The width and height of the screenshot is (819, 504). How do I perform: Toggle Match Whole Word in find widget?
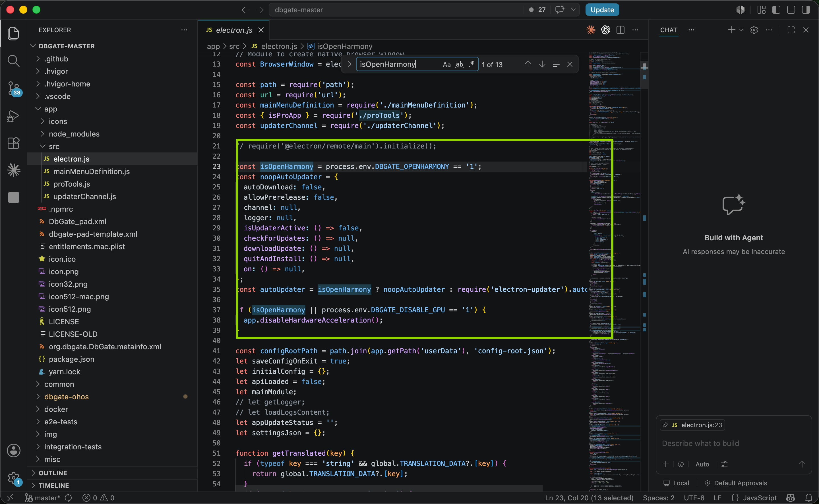click(x=460, y=64)
